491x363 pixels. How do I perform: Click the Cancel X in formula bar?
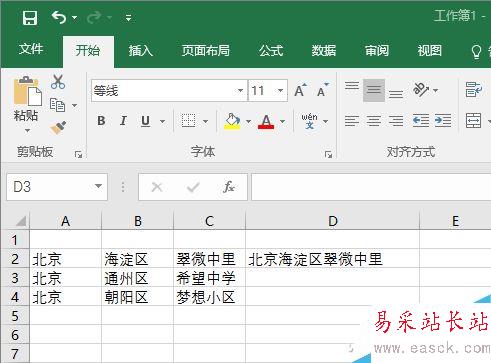[x=157, y=187]
